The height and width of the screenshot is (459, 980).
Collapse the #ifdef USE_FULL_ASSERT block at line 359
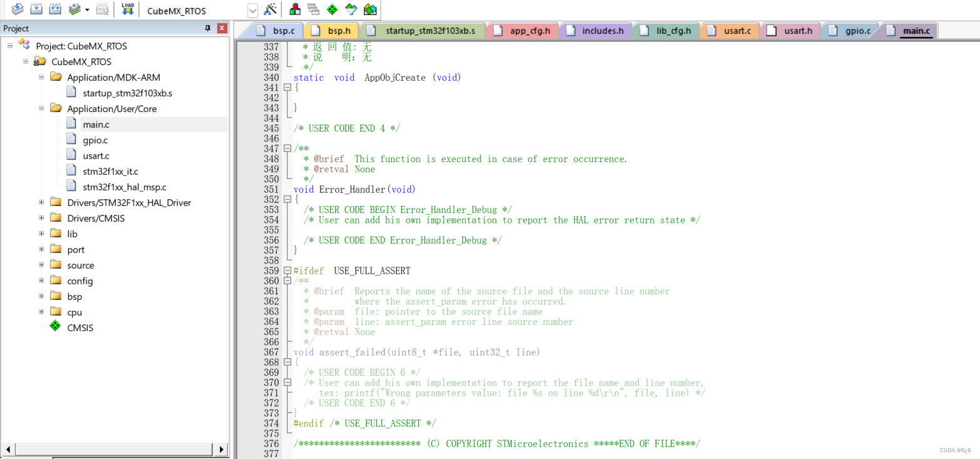click(x=287, y=271)
